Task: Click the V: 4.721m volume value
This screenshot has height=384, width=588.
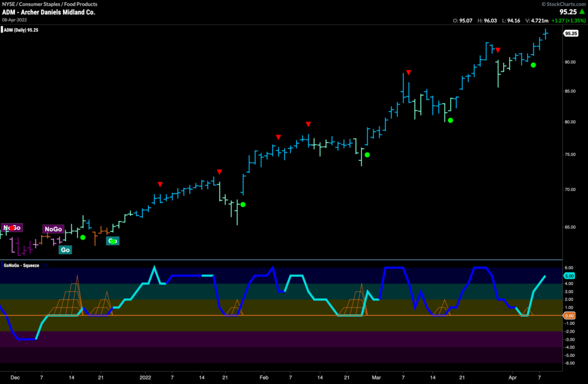Action: 537,21
